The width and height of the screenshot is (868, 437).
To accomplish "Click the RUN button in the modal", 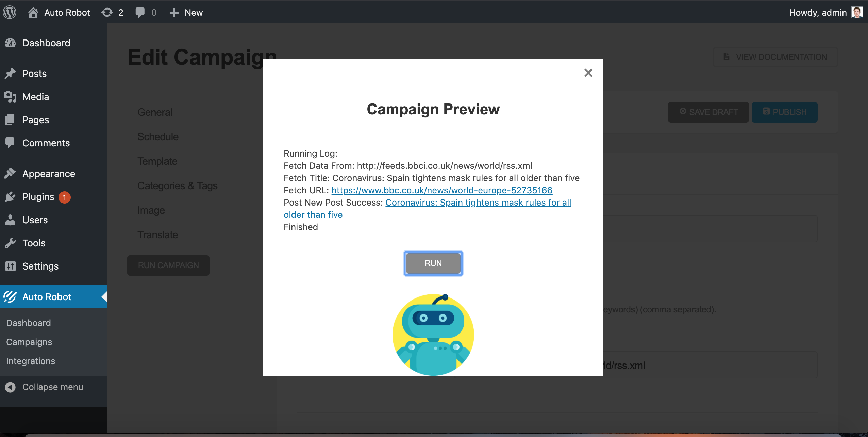I will click(433, 263).
